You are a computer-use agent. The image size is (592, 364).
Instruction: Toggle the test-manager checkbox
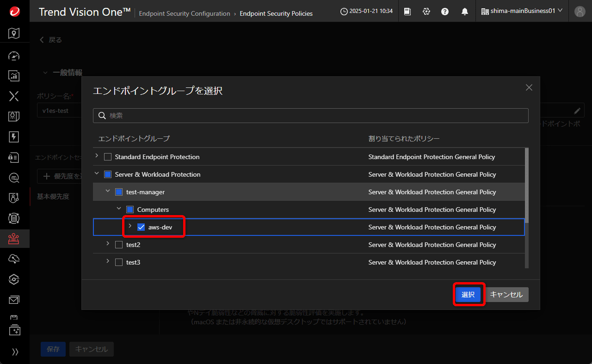click(119, 192)
